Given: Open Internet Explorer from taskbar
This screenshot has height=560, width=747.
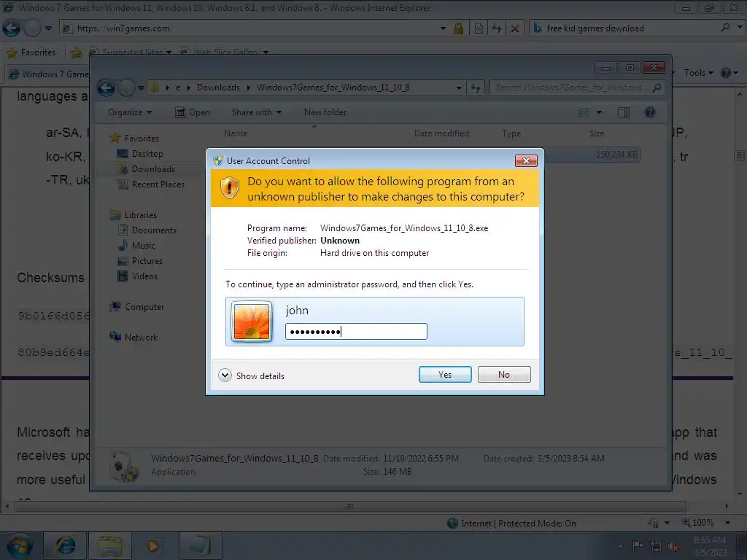Looking at the screenshot, I should 65,545.
